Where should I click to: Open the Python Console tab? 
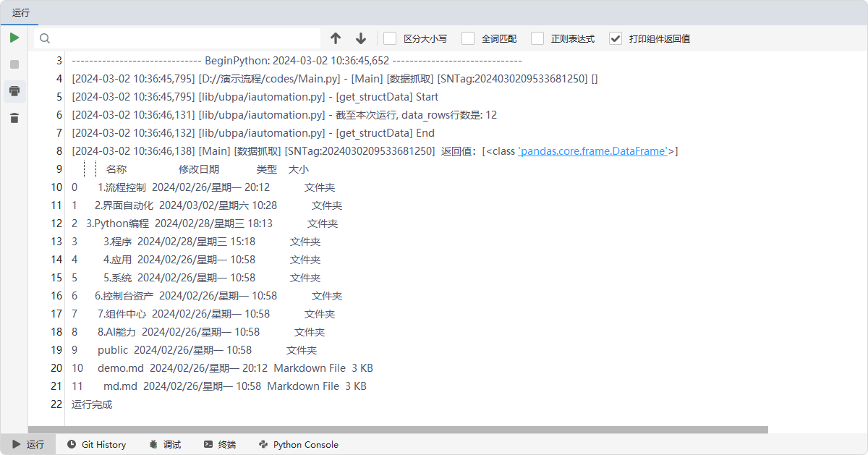click(x=298, y=444)
